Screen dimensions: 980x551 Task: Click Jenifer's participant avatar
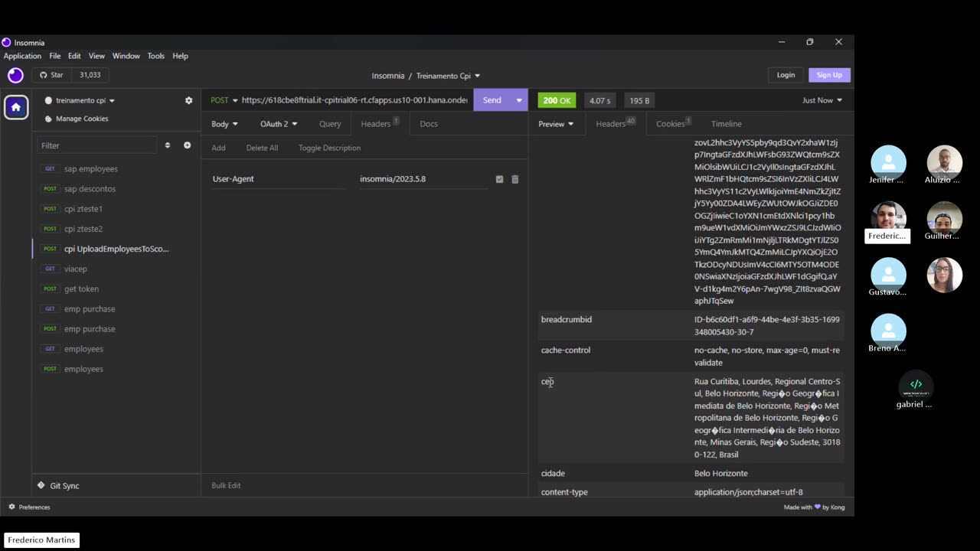coord(888,161)
